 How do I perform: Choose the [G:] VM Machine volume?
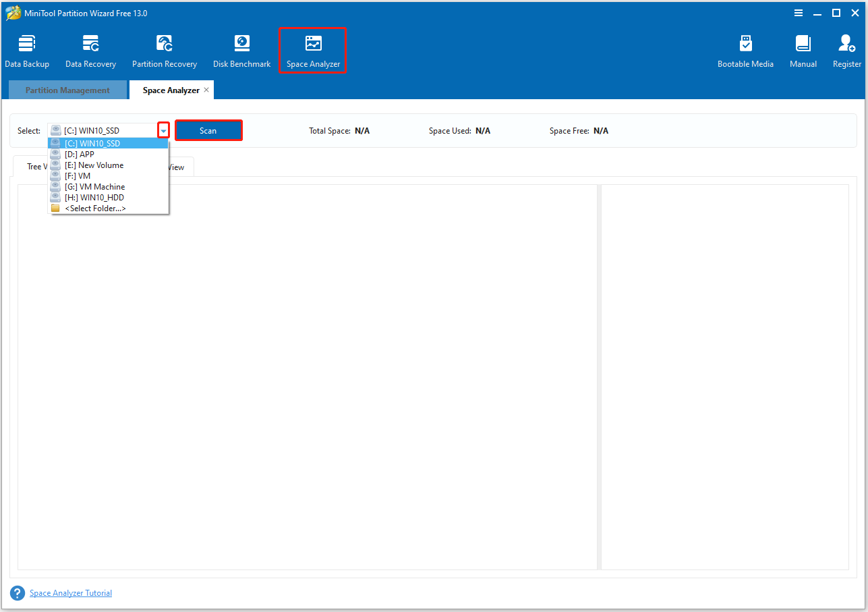pos(94,186)
